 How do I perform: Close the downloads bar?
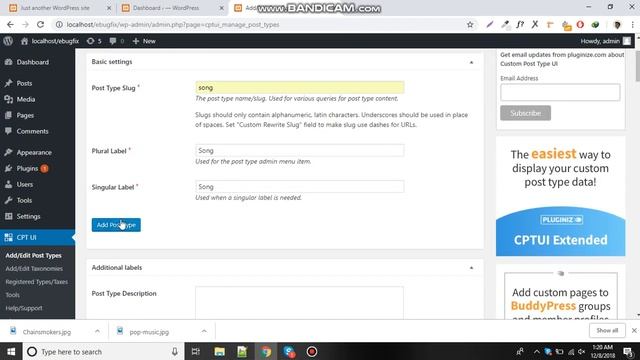tap(634, 330)
